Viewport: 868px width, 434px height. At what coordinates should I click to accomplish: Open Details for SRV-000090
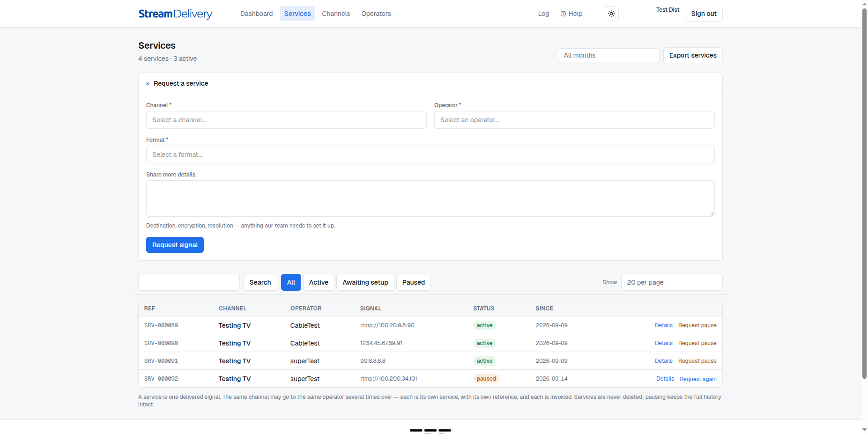point(663,343)
